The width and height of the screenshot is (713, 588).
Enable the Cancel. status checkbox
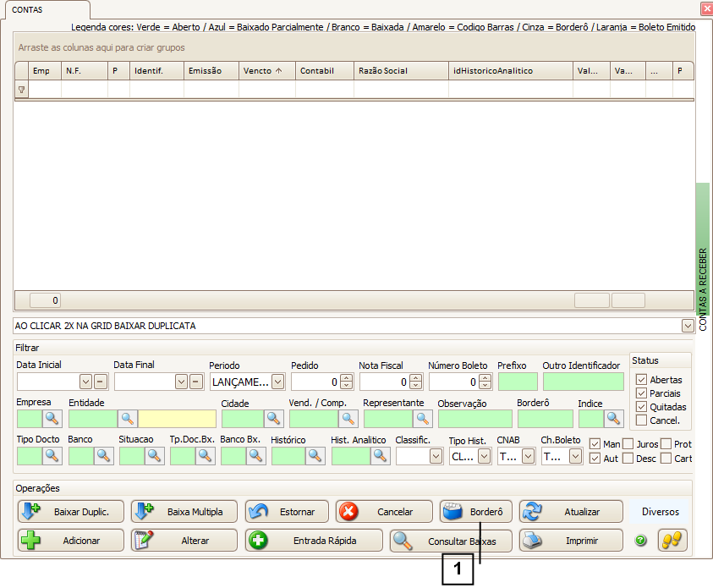tap(641, 420)
